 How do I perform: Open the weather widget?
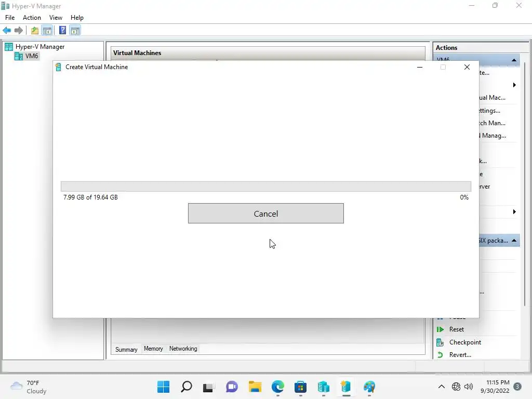click(29, 387)
